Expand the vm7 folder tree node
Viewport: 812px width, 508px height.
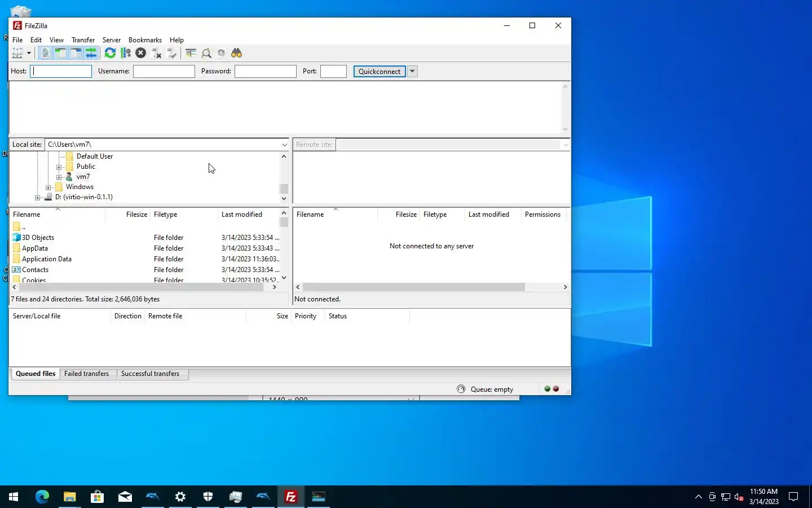59,177
